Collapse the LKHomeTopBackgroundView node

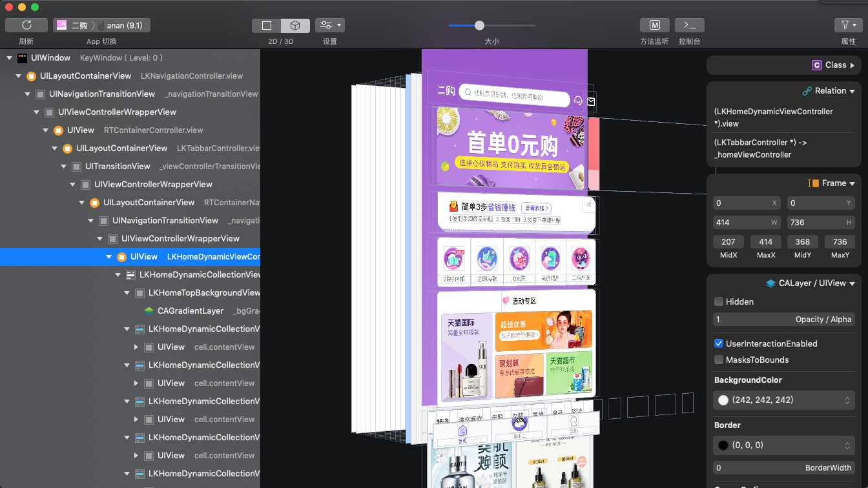pyautogui.click(x=127, y=293)
